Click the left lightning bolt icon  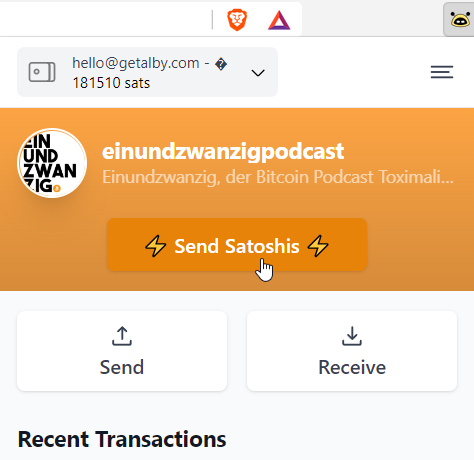(155, 246)
